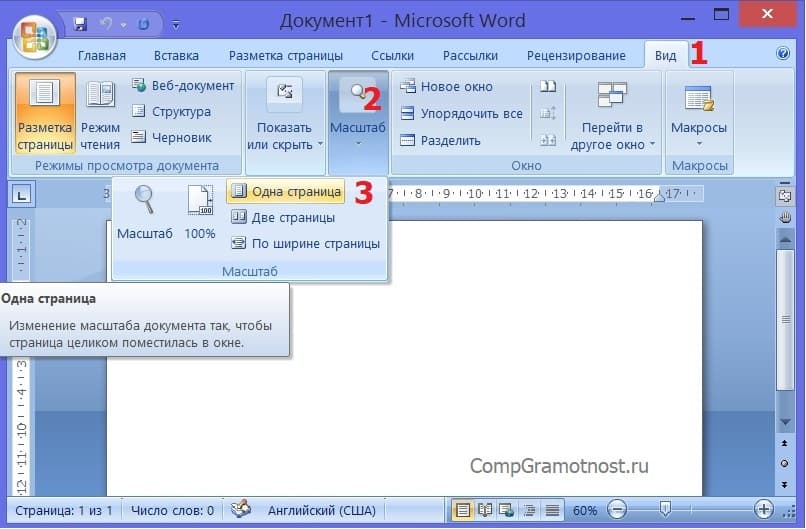This screenshot has height=529, width=806.
Task: Save document via quick access toolbar
Action: (80, 24)
